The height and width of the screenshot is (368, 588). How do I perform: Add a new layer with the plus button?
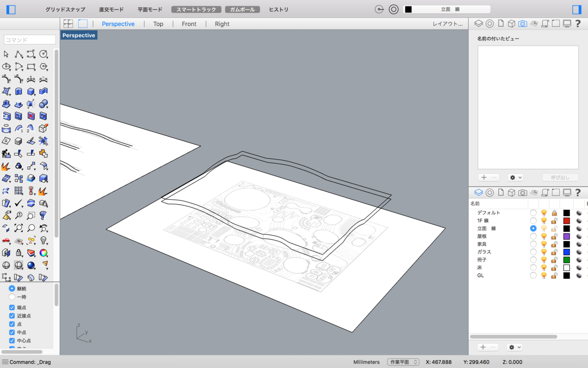pos(483,347)
